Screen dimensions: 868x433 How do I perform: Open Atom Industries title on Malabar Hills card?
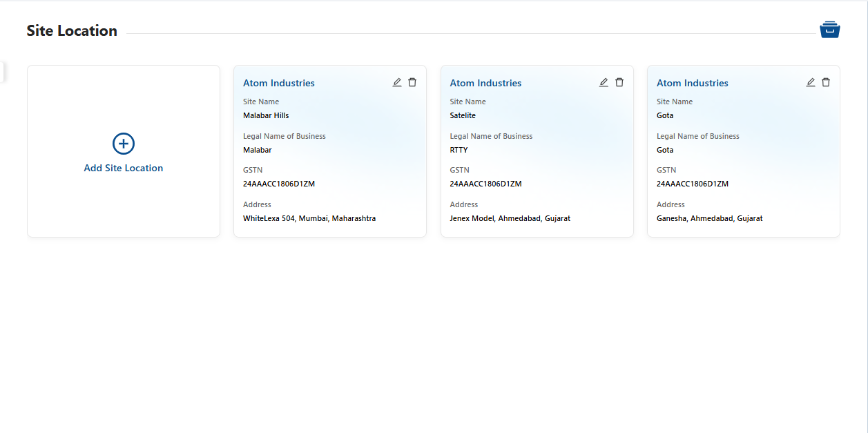point(279,83)
